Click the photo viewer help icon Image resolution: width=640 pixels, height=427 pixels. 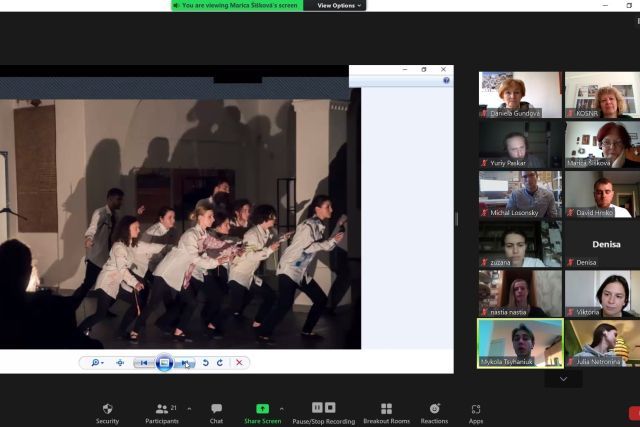(x=446, y=80)
